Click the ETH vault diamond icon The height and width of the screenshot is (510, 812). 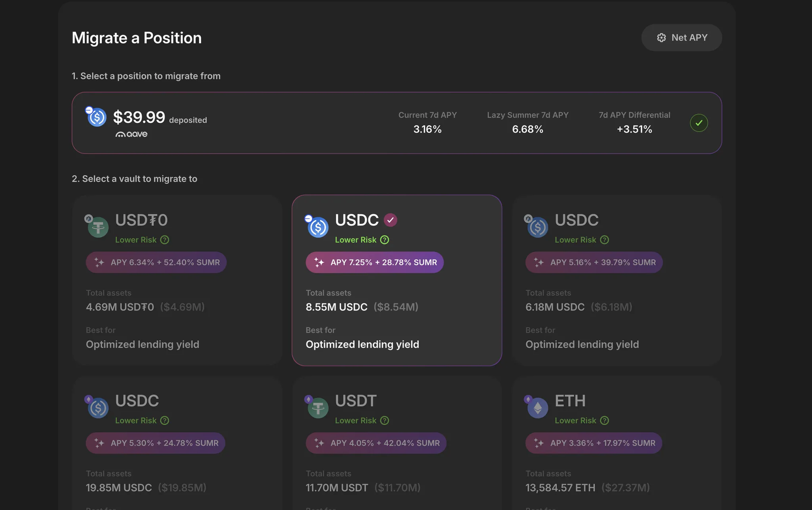pos(538,408)
